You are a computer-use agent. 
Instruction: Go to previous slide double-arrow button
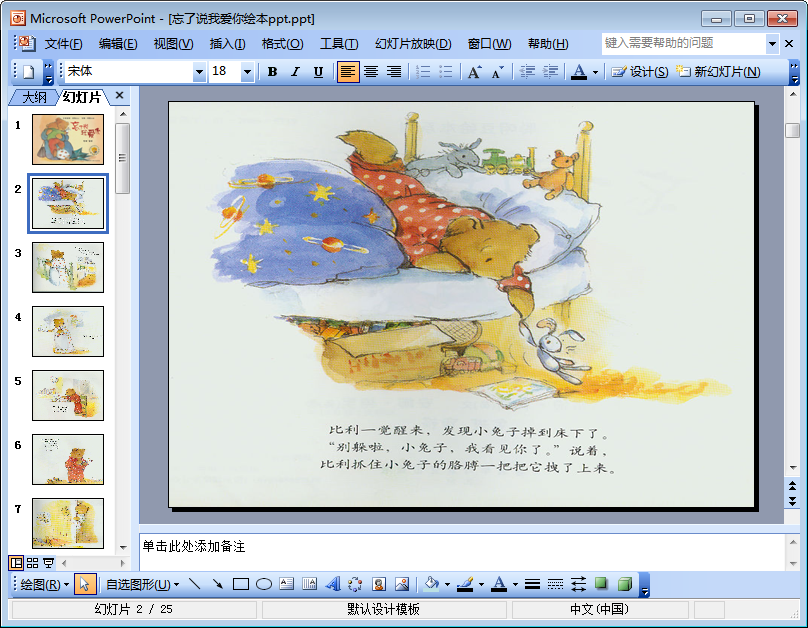pos(793,486)
